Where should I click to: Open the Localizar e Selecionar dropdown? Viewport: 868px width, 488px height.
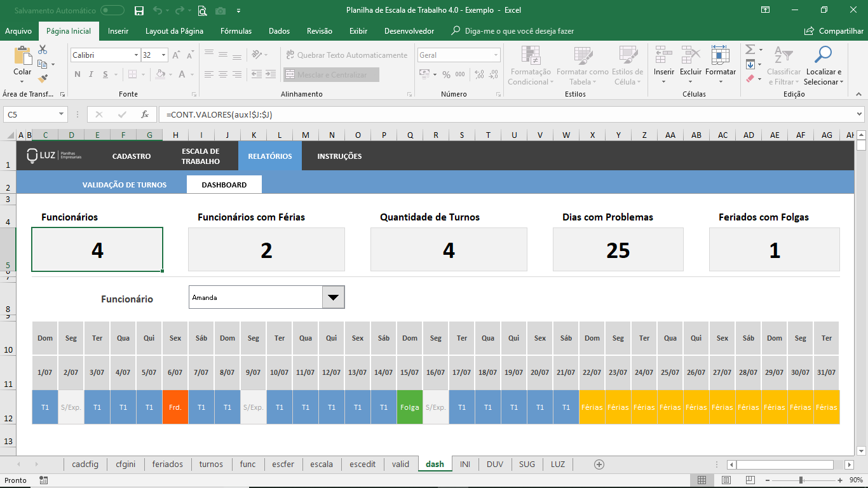(841, 82)
